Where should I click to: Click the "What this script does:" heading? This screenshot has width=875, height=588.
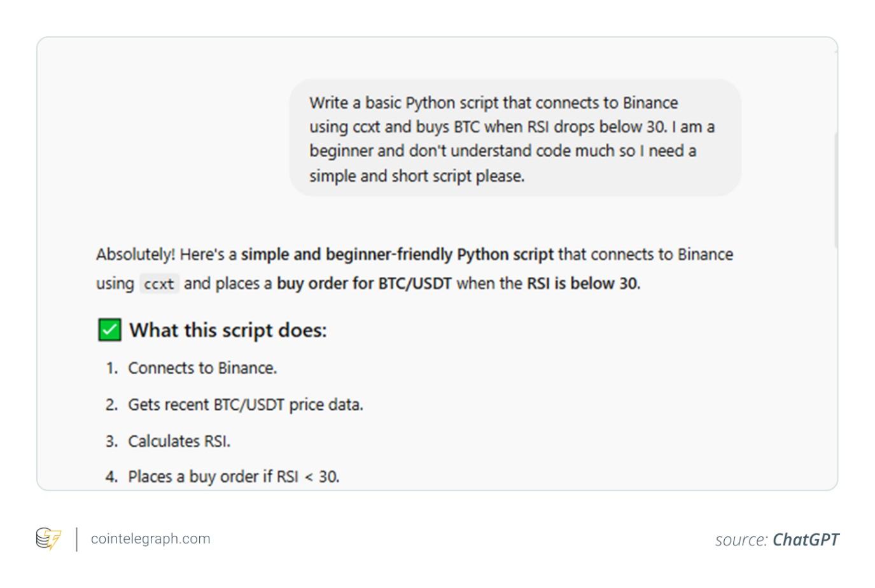228,330
